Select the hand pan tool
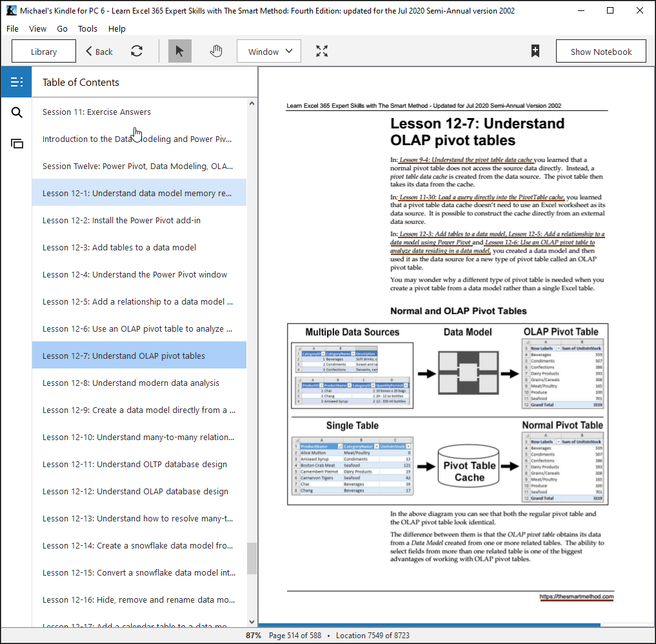Viewport: 656px width, 644px height. tap(216, 51)
